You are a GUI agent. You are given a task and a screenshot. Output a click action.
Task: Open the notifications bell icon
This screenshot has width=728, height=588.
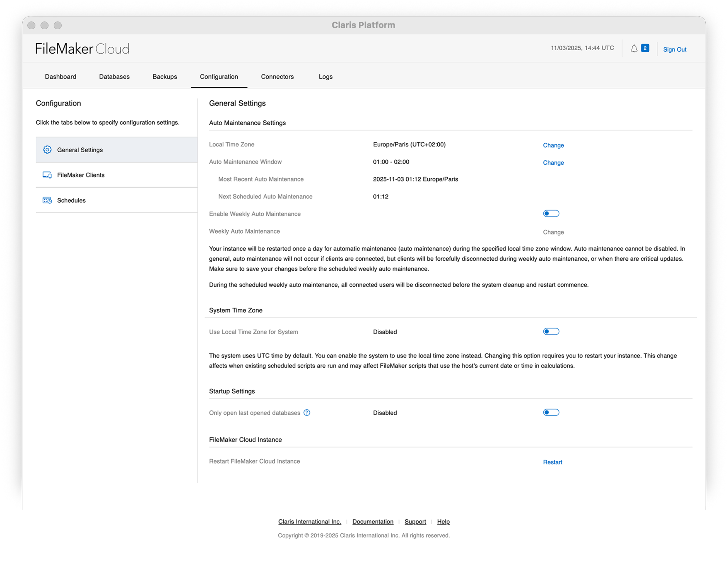point(634,49)
